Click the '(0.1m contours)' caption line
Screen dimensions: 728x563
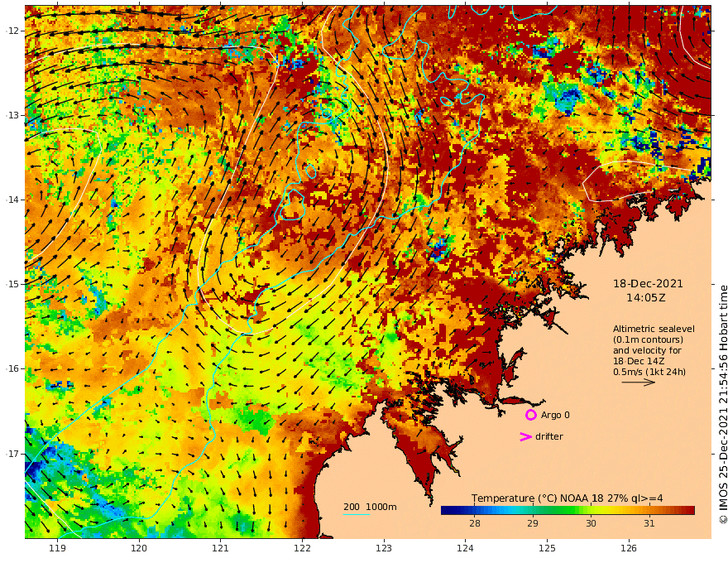[648, 339]
